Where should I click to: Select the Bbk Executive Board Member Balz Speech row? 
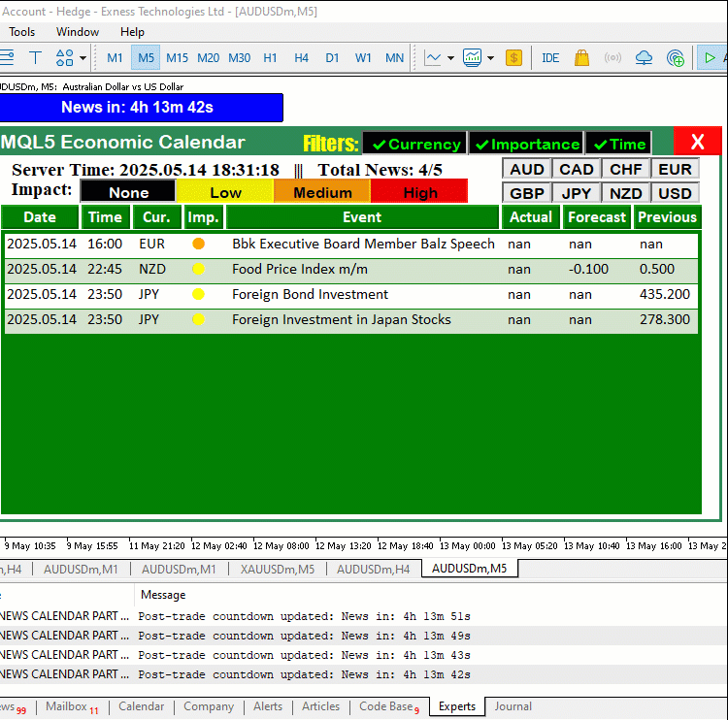tap(351, 245)
